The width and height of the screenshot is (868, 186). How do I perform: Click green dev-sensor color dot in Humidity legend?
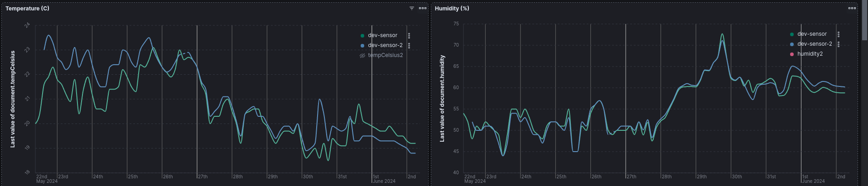pos(792,34)
